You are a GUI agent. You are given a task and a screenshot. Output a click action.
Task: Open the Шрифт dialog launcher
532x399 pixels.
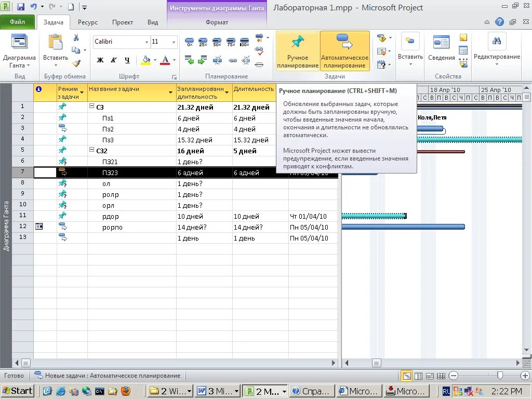(174, 77)
